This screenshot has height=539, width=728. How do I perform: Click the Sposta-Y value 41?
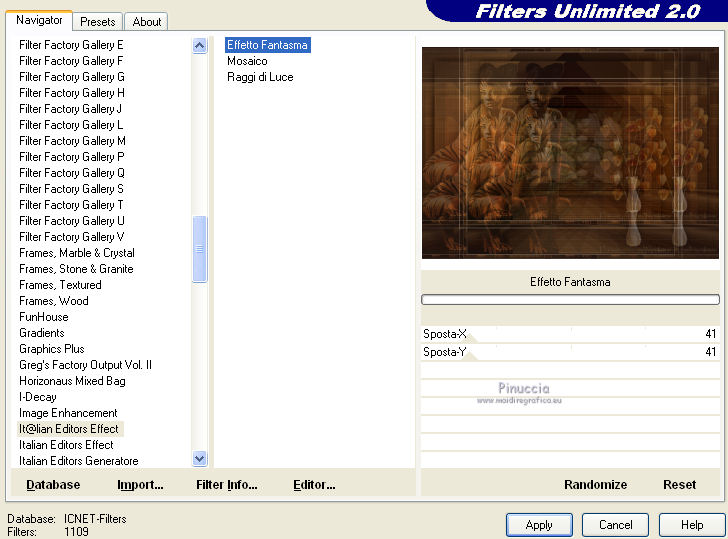(710, 352)
